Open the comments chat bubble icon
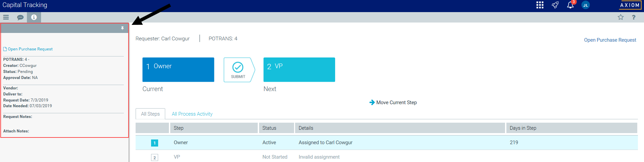 20,17
